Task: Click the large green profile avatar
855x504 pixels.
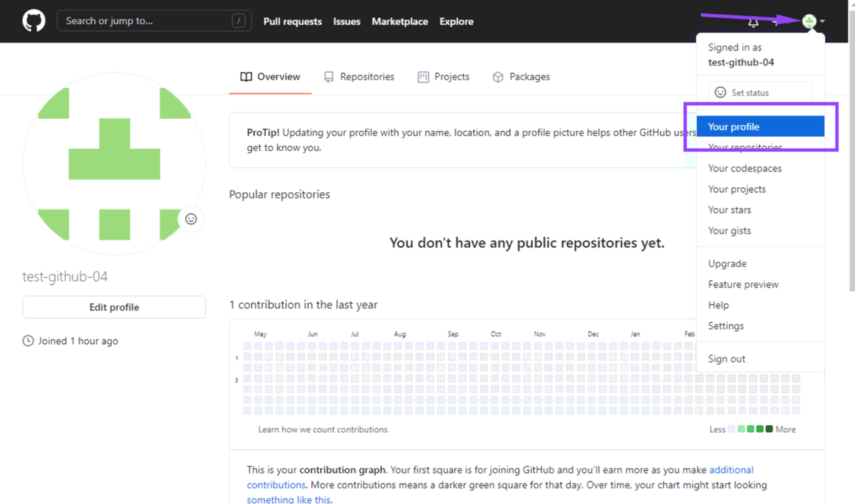Action: (x=114, y=163)
